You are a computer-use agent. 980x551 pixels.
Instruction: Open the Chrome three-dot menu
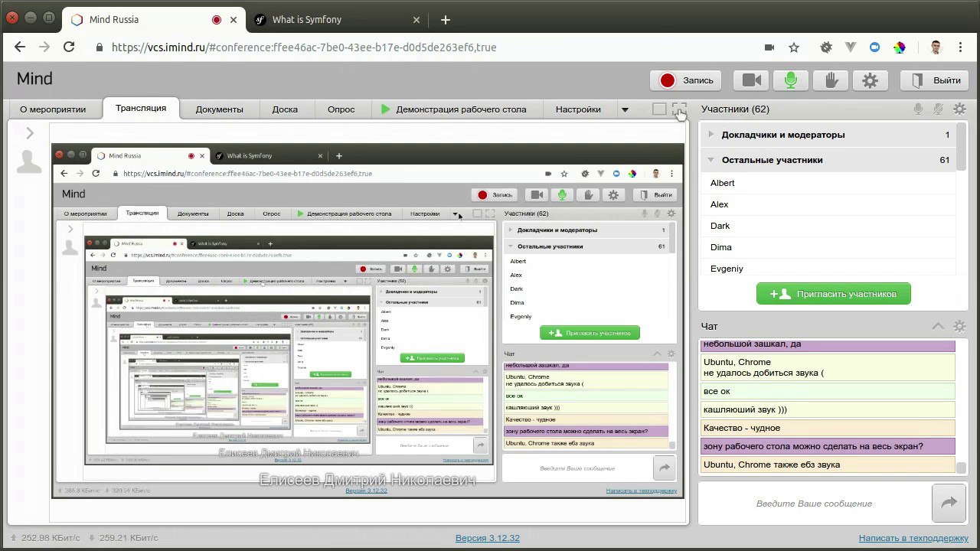tap(961, 47)
